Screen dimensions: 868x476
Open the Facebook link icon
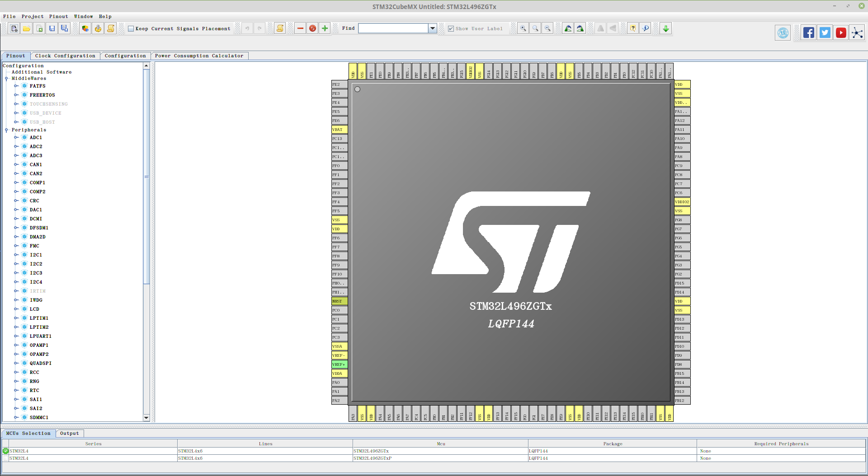coord(808,33)
